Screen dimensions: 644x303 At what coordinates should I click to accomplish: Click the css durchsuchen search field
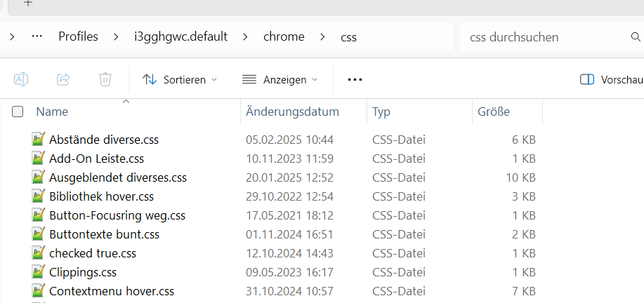click(x=541, y=36)
